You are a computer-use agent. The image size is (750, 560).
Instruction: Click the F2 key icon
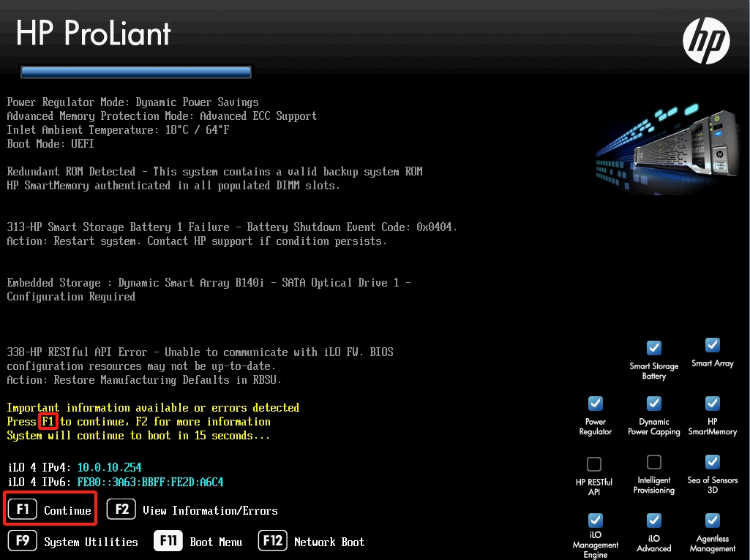pyautogui.click(x=121, y=510)
